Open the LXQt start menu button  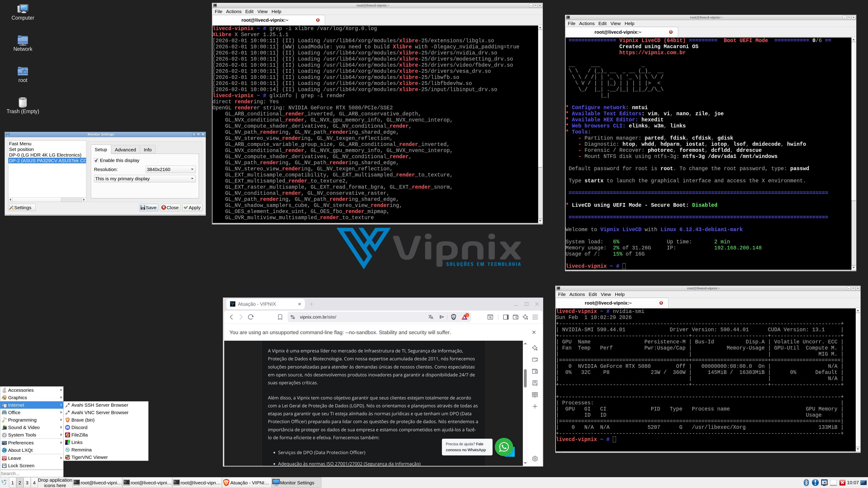point(4,483)
